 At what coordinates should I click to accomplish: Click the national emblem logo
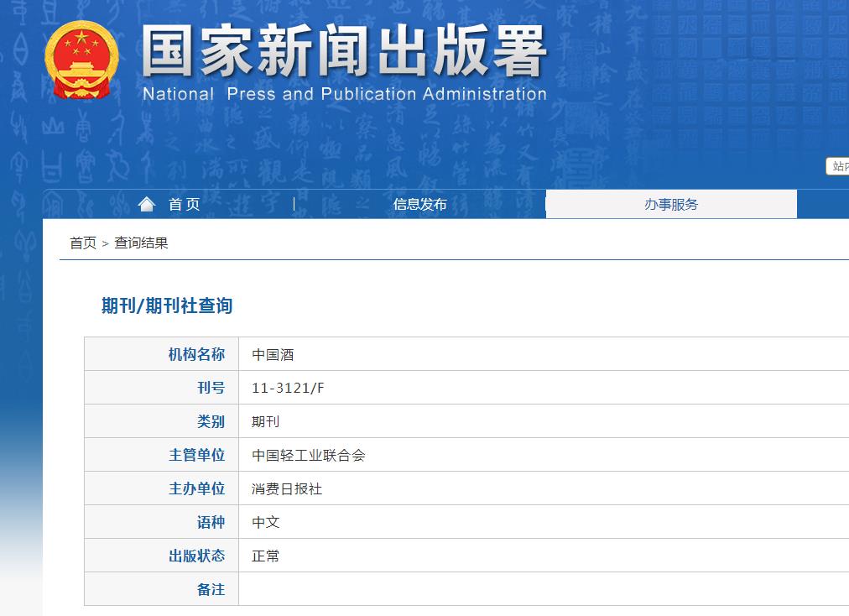pyautogui.click(x=81, y=61)
